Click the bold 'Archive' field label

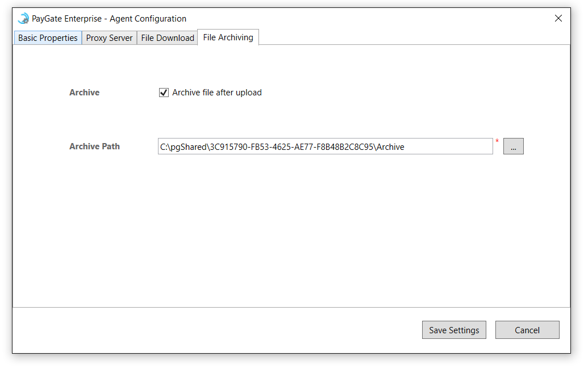tap(85, 93)
